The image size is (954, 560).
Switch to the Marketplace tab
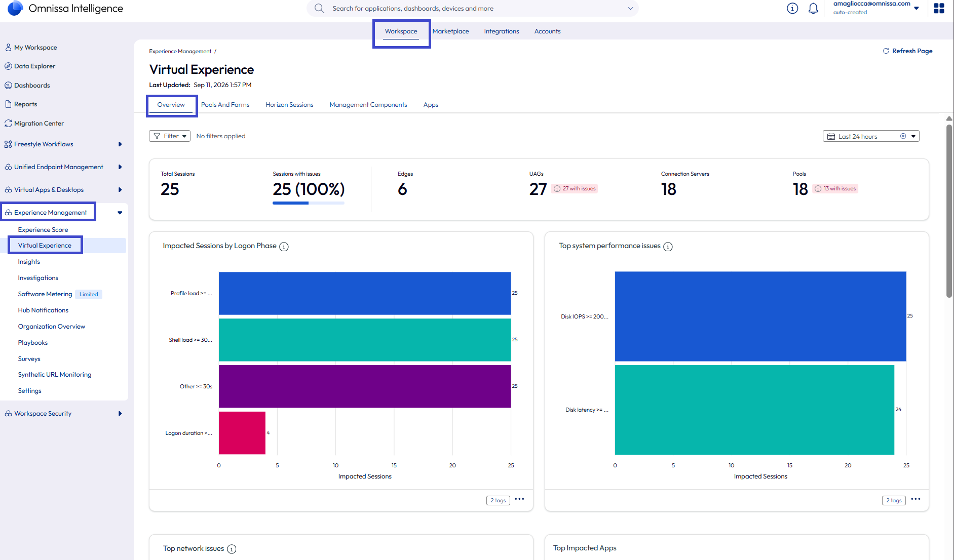click(x=450, y=31)
